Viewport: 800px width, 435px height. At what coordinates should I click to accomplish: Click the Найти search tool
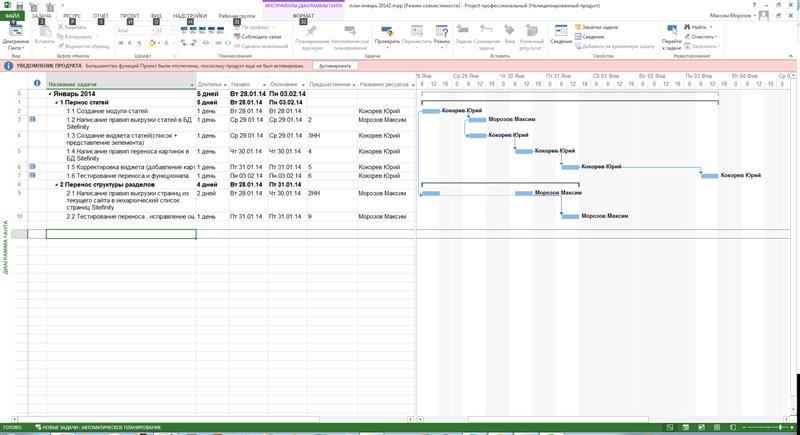click(698, 27)
